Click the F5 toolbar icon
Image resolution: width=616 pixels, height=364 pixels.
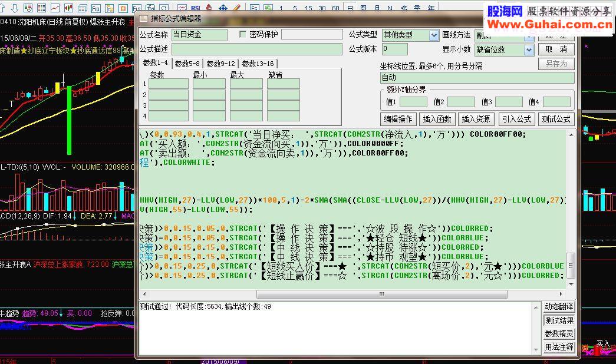255,8
